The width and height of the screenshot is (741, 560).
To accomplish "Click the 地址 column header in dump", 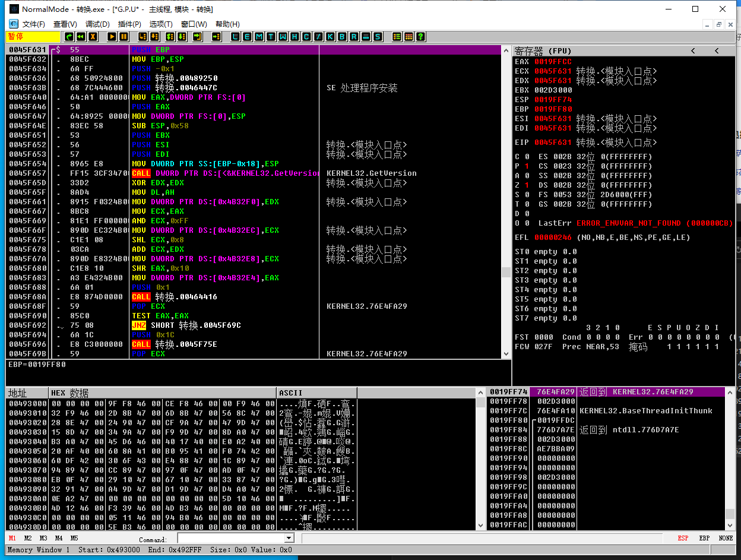I will [x=27, y=393].
